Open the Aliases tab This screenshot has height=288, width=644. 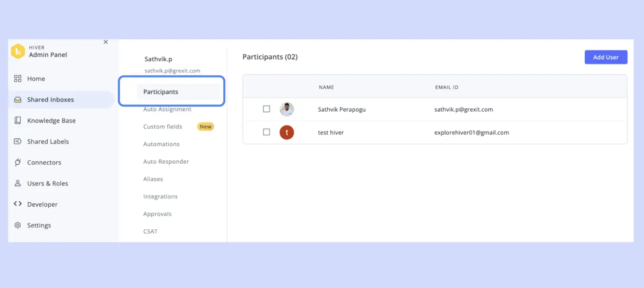[153, 179]
